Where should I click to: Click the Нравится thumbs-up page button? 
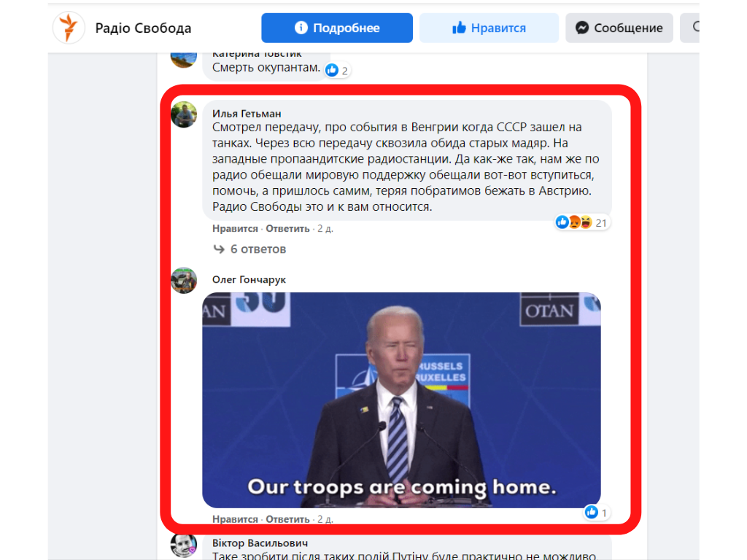(x=489, y=28)
